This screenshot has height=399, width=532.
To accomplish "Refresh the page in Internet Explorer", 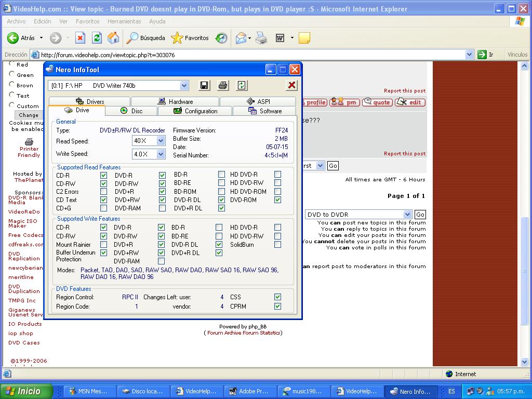I will [97, 38].
